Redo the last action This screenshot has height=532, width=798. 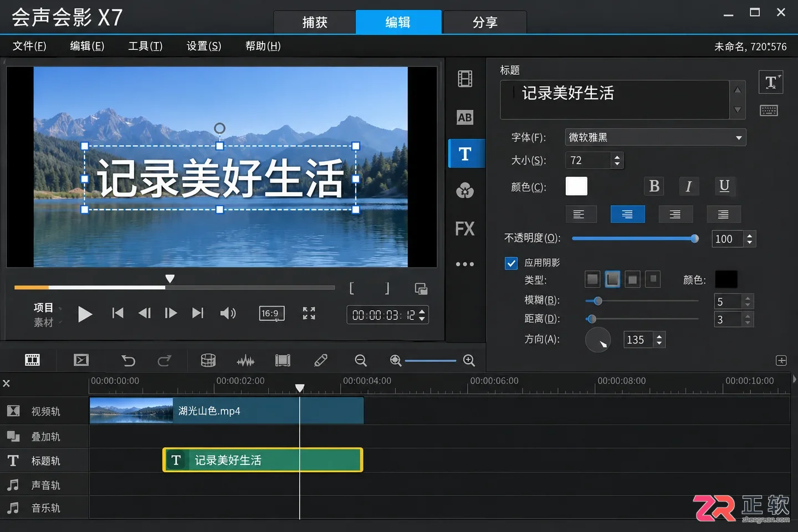(x=164, y=361)
